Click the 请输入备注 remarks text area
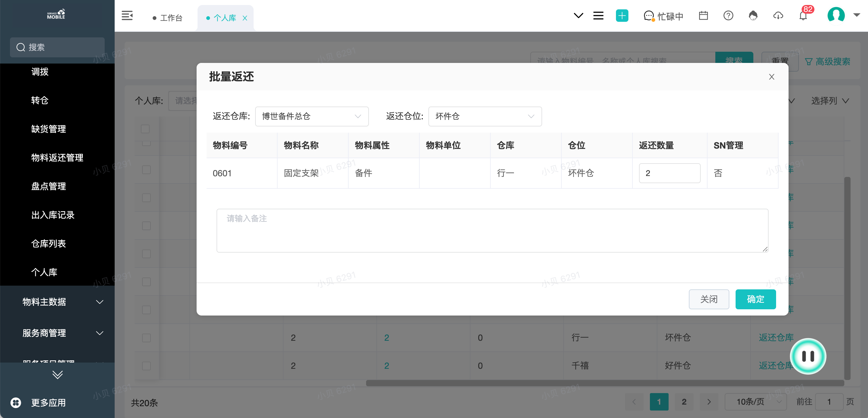Viewport: 868px width, 418px height. tap(492, 231)
